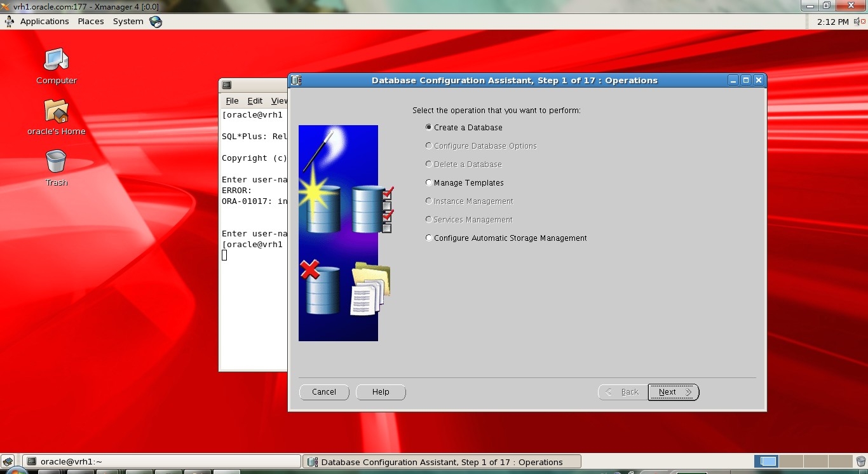
Task: Click the Help button
Action: (381, 392)
